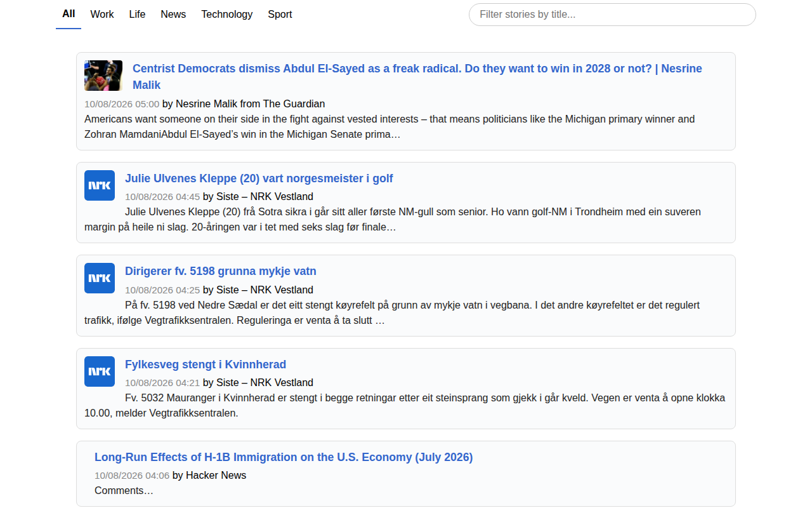Click summary starting 'Fv. 5032 Mauranger i Kvinnherad'
The image size is (812, 508).
[405, 405]
